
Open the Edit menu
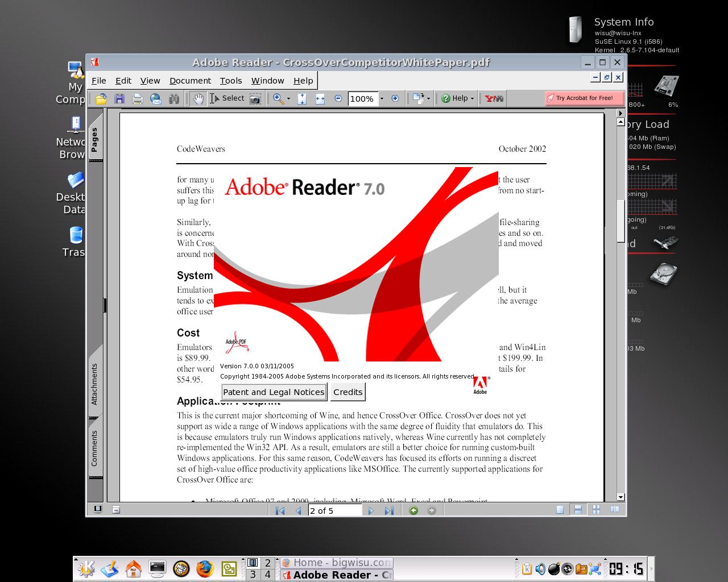[123, 81]
